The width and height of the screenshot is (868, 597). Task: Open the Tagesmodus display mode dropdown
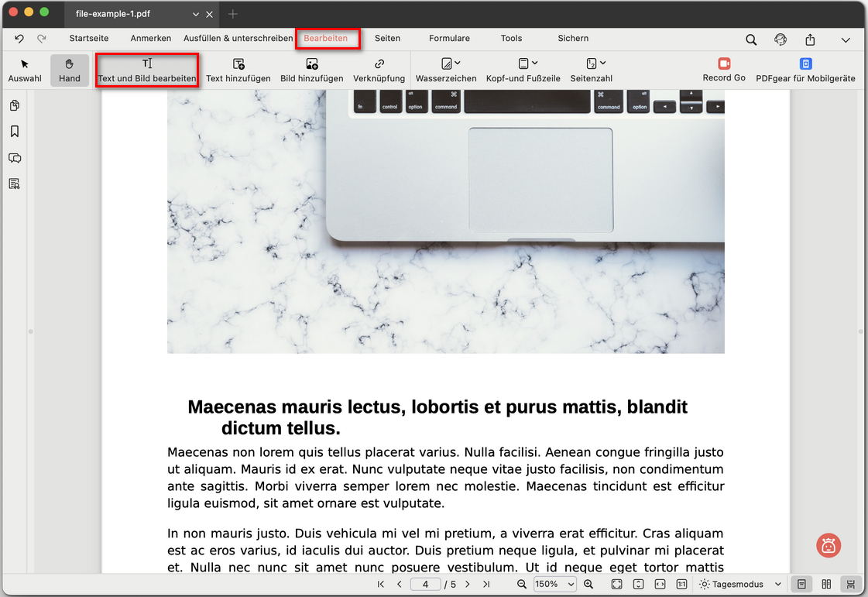pos(741,585)
